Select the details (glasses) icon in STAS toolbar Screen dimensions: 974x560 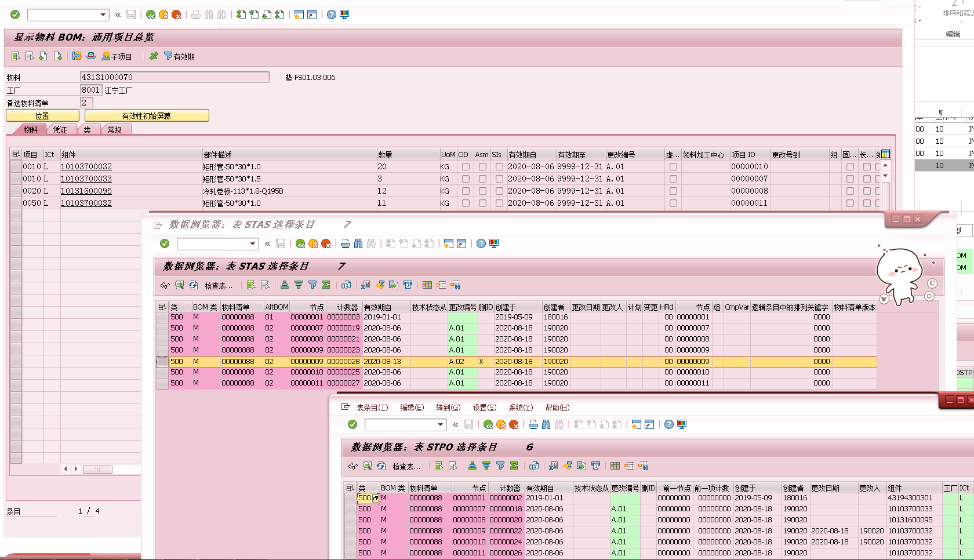click(165, 285)
